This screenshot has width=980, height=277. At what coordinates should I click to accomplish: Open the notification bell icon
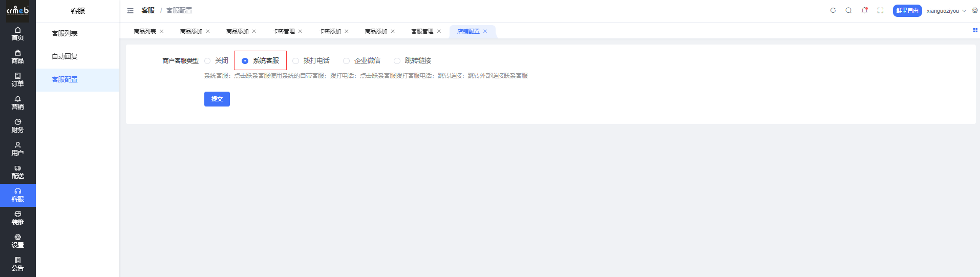coord(864,10)
